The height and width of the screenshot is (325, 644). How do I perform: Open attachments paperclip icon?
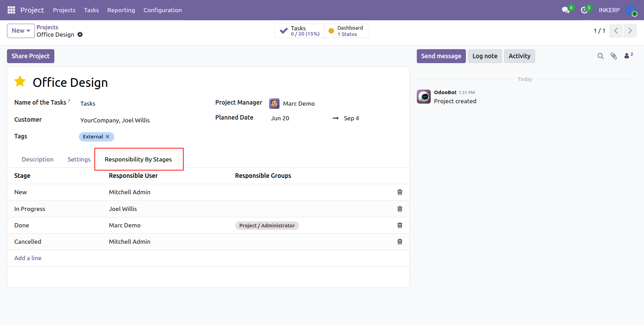pyautogui.click(x=614, y=56)
